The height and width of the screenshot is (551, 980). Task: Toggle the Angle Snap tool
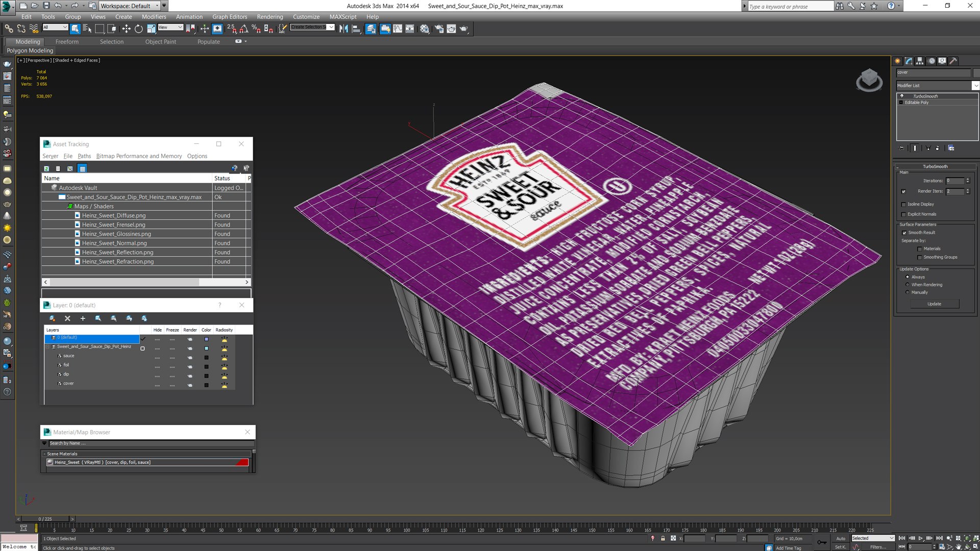pyautogui.click(x=244, y=29)
